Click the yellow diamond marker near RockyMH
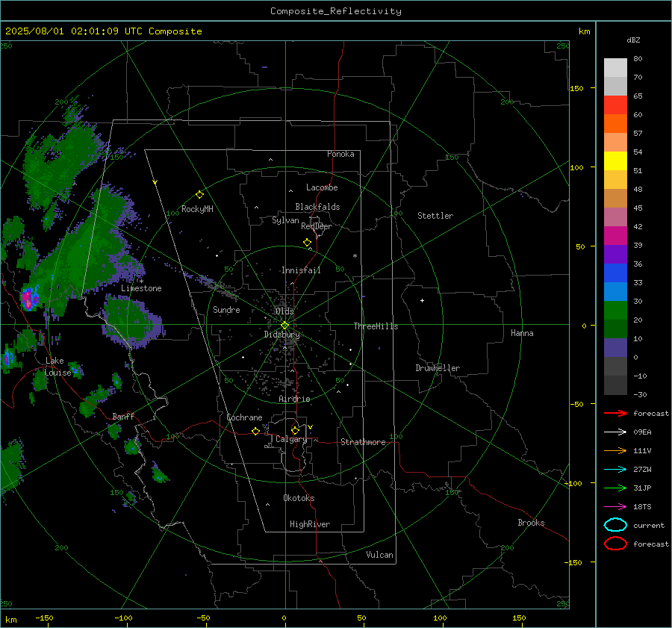672x628 pixels. [199, 195]
